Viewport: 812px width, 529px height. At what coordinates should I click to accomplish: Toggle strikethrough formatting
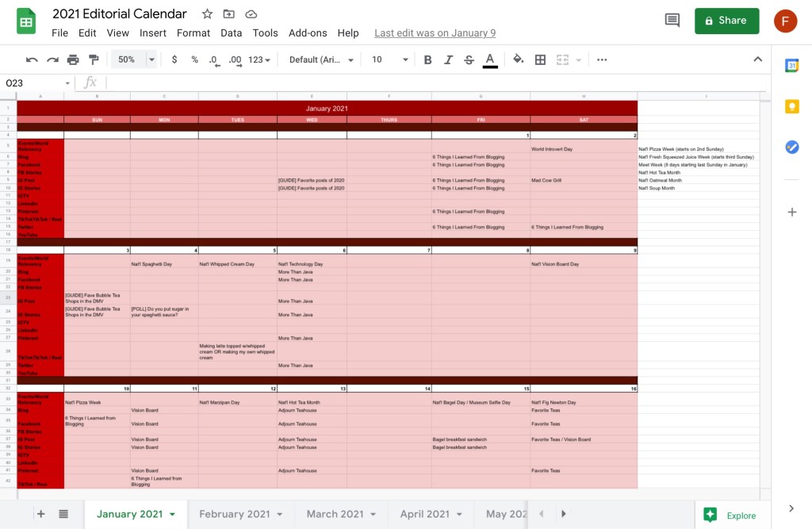click(469, 59)
